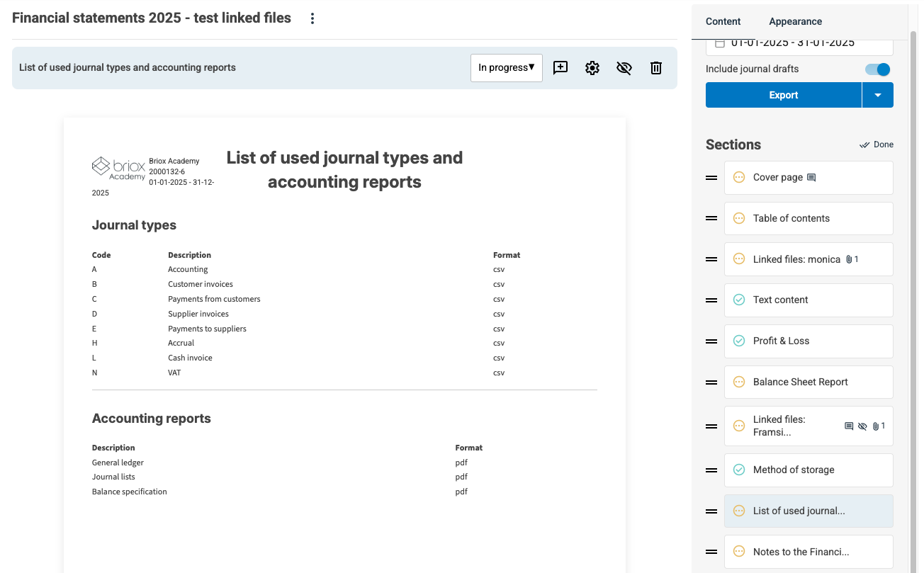Click status icon on Text content section
The width and height of the screenshot is (924, 573).
click(x=739, y=300)
